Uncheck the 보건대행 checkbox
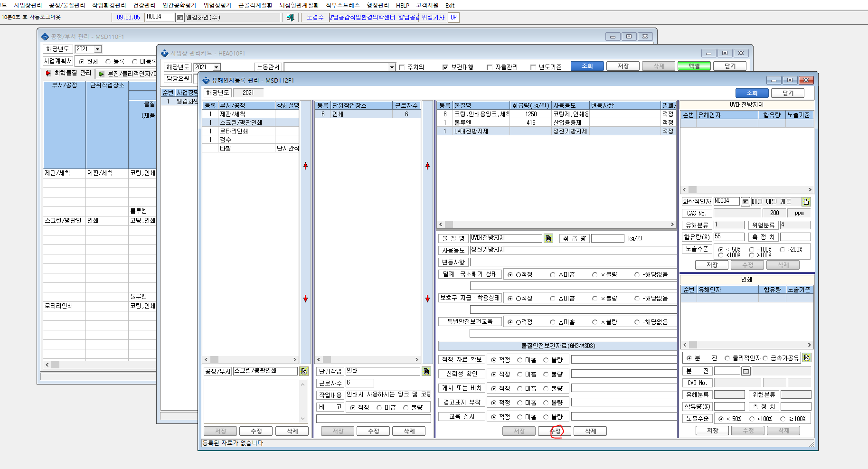The image size is (868, 469). 445,67
